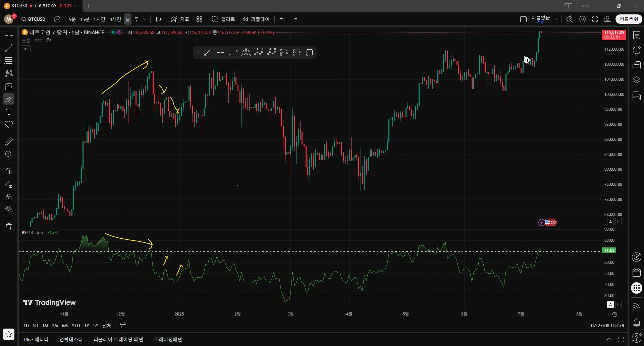Open the 지표 indicators button
This screenshot has height=346, width=644.
pos(180,19)
